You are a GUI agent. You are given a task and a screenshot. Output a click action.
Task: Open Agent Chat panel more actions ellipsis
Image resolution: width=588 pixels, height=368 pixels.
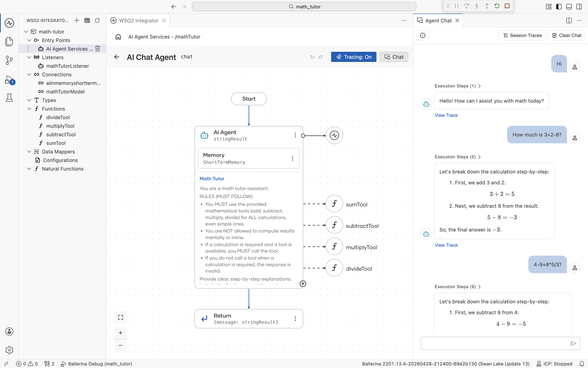(579, 20)
